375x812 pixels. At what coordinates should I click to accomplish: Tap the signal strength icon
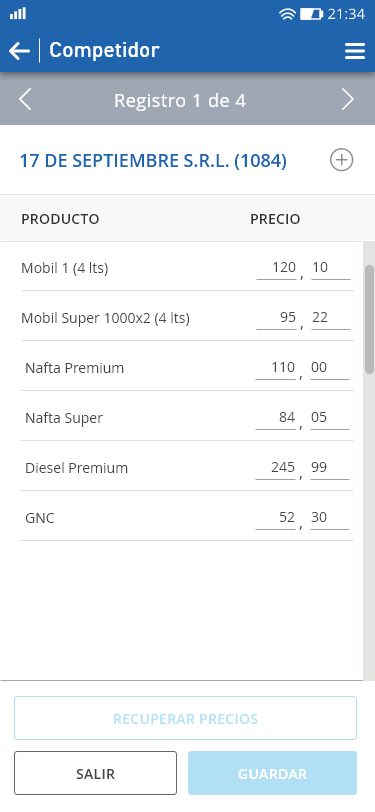(x=18, y=13)
